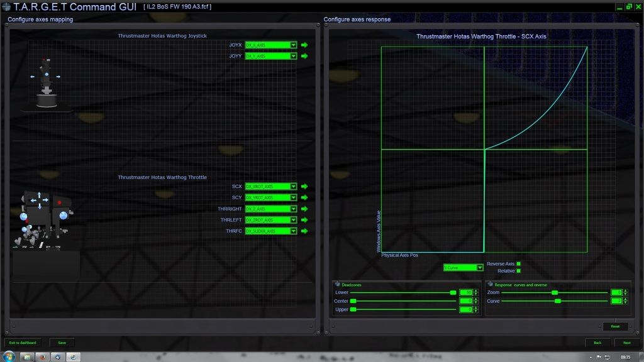This screenshot has height=362, width=644.
Task: Click the green arrow next to SCY
Action: 304,197
